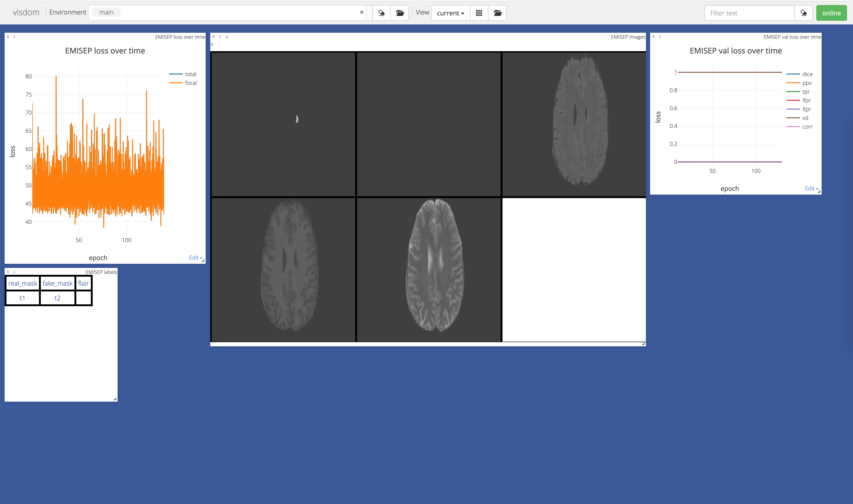
Task: Clear the environment field with the x icon
Action: [361, 12]
